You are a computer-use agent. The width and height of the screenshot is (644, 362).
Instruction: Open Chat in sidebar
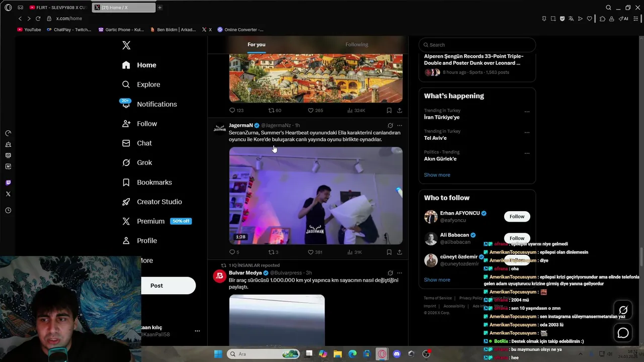pyautogui.click(x=137, y=143)
